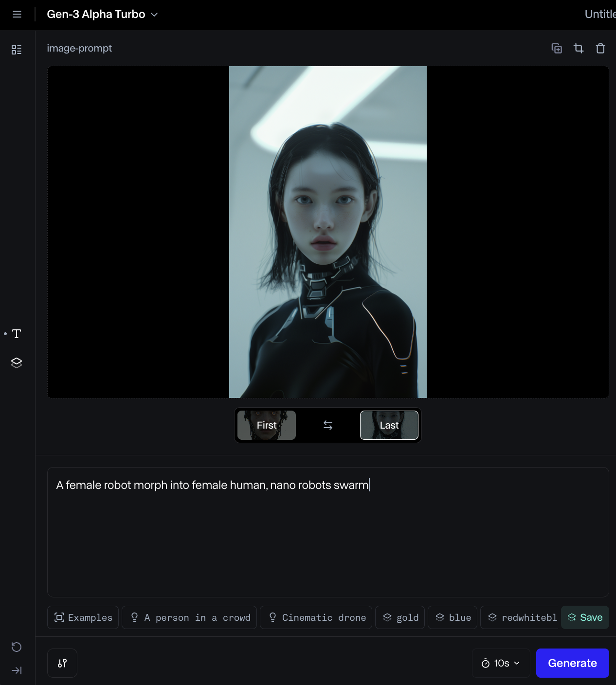Switch to the First keyframe tab
The height and width of the screenshot is (685, 616).
(x=266, y=425)
